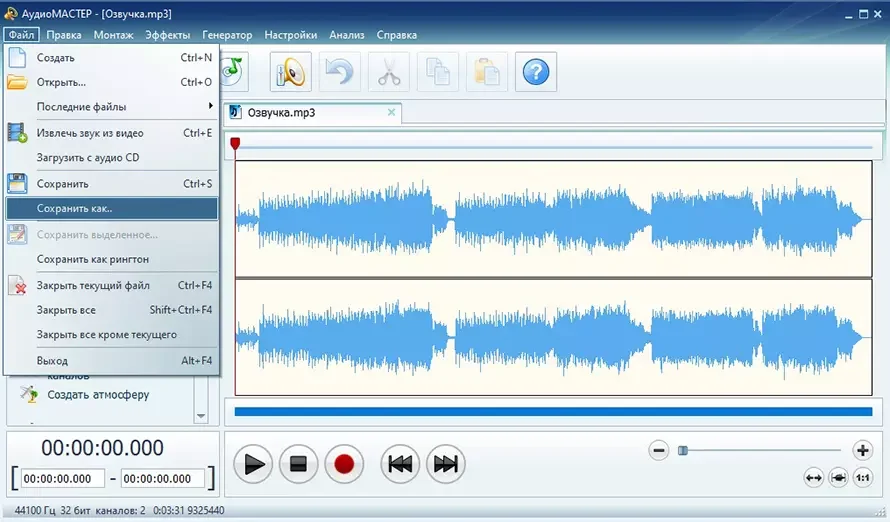Screen dimensions: 890x522
Task: Open help with the question mark icon
Action: (x=536, y=71)
